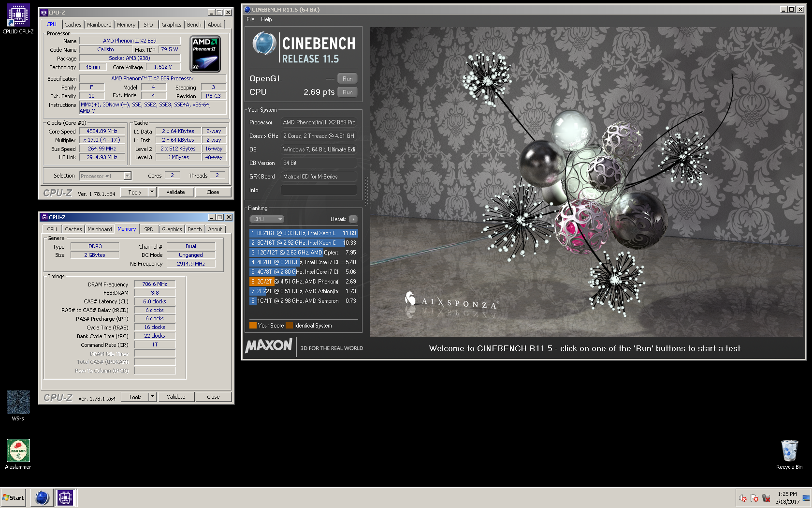Open the Aleslammer desktop icon
Viewport: 812px width, 508px height.
pos(18,454)
